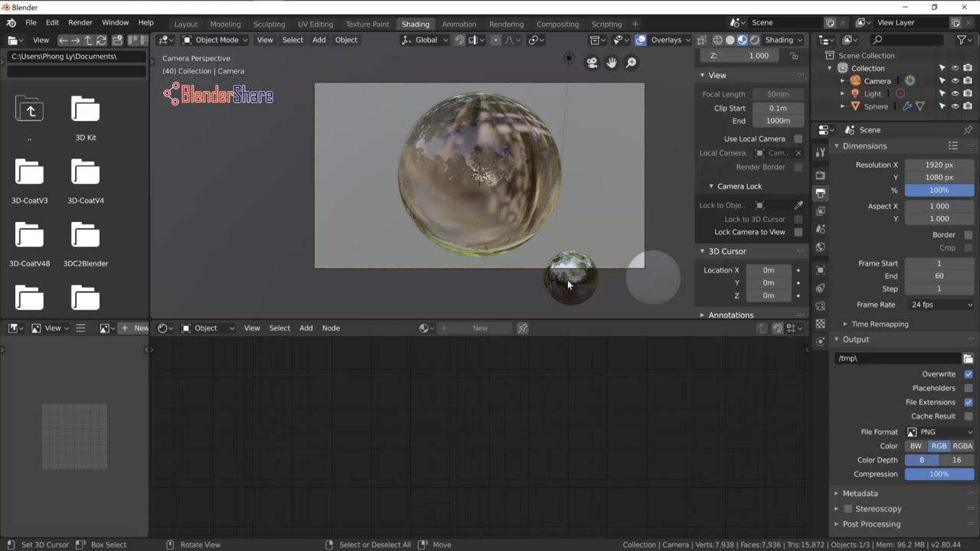Hide the Light object using its eye toggle
The width and height of the screenshot is (980, 551).
tap(955, 94)
